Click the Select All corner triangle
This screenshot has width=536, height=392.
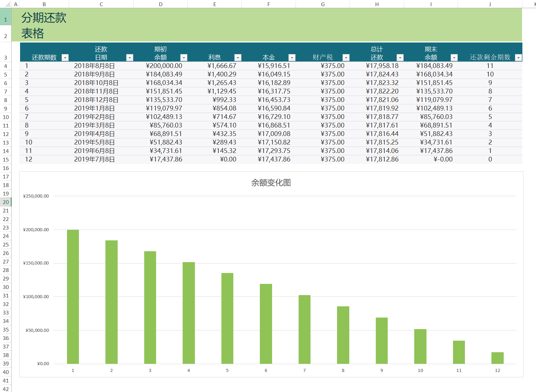[x=7, y=4]
